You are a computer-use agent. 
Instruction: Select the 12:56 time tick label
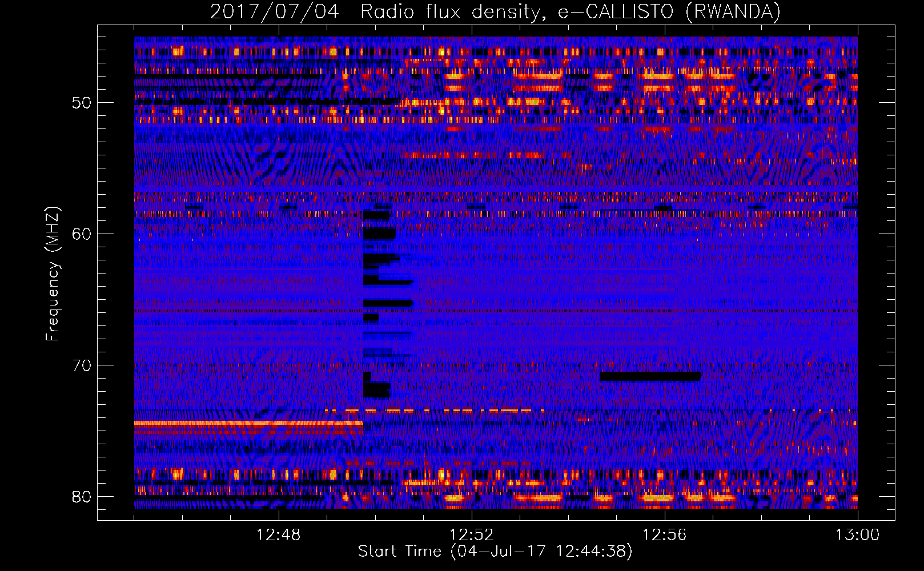point(665,535)
